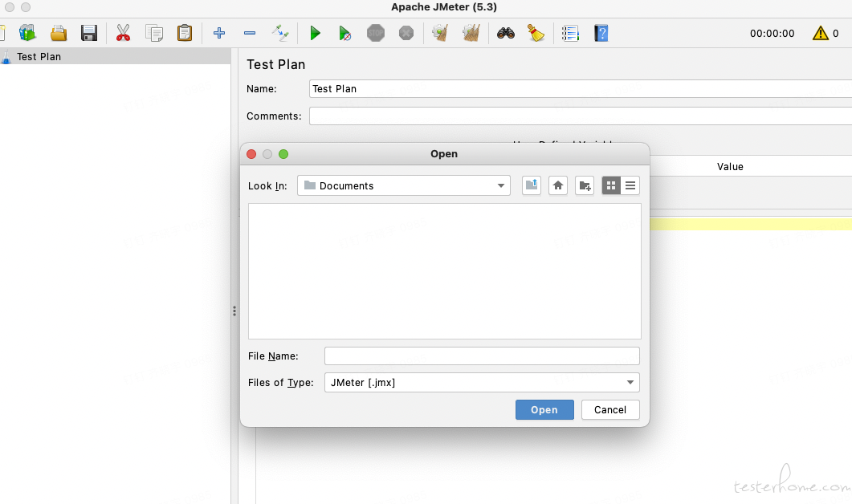Save the test plan with floppy icon
Image resolution: width=852 pixels, height=504 pixels.
point(89,33)
